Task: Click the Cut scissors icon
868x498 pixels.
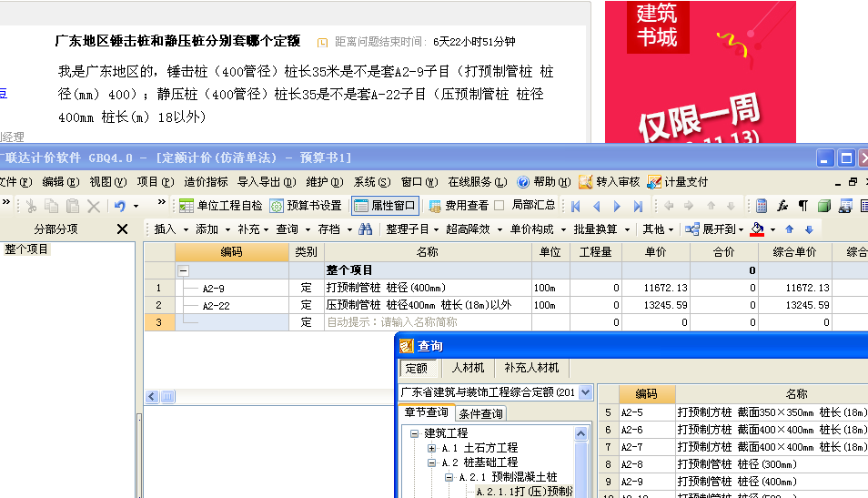Action: tap(31, 206)
